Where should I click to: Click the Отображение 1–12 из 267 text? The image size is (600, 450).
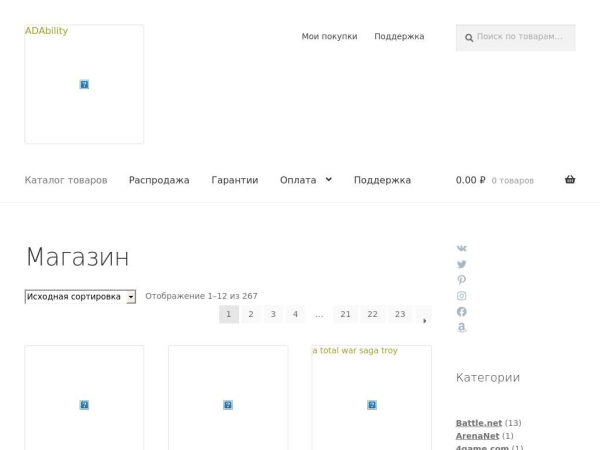(x=201, y=296)
